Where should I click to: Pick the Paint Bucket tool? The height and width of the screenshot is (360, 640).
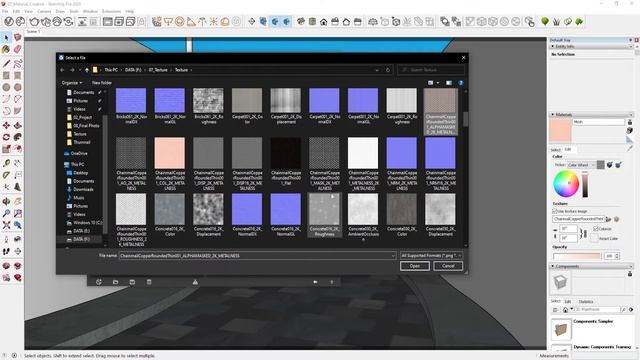click(6, 50)
